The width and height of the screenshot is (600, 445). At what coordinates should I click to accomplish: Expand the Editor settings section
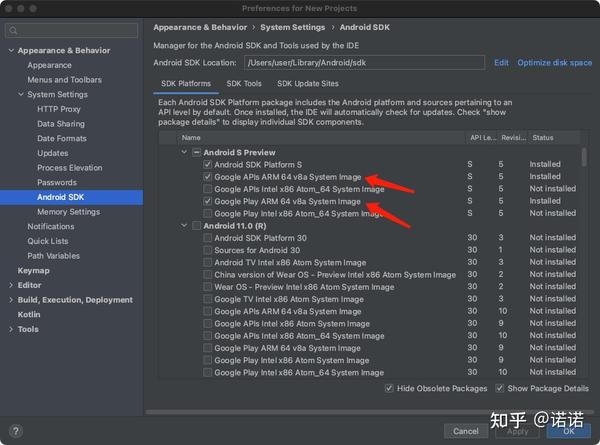10,285
